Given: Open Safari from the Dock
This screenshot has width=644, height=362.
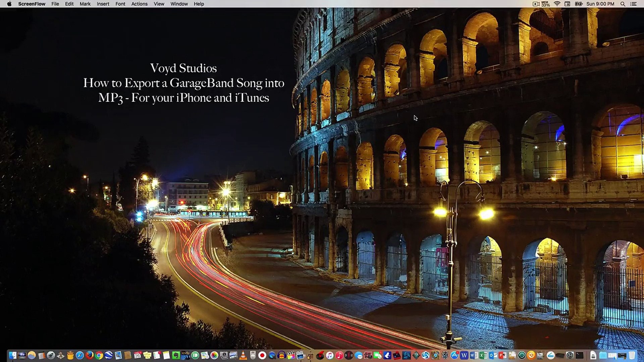Looking at the screenshot, I should coord(79,355).
